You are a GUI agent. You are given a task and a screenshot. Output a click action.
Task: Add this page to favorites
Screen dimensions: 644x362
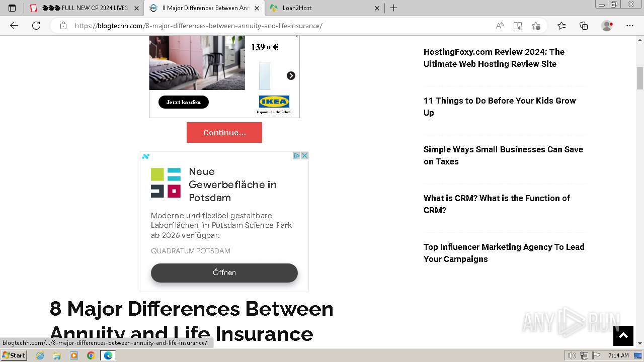click(536, 26)
